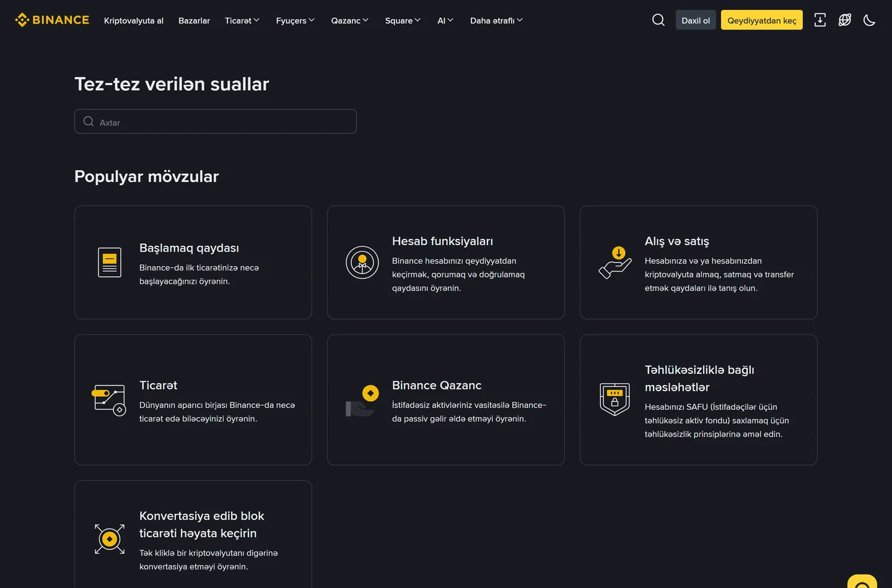
Task: Open the search magnifier icon in header
Action: (x=658, y=20)
